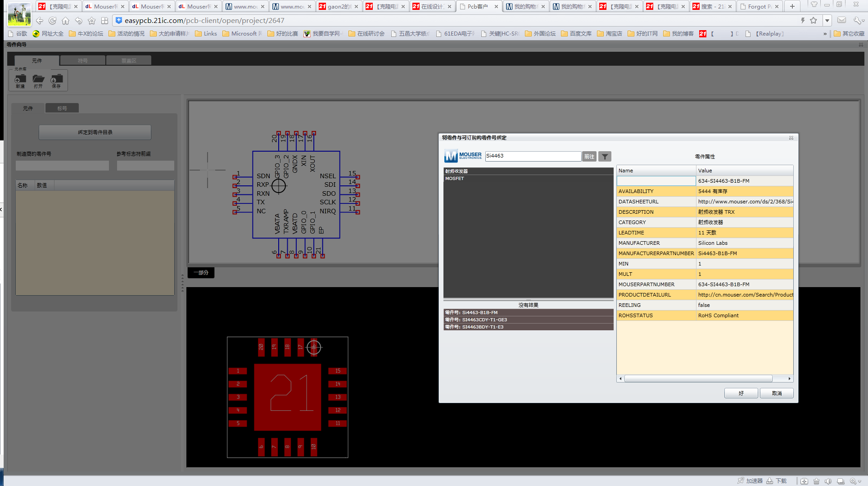
Task: Click the Value column header
Action: click(x=745, y=171)
